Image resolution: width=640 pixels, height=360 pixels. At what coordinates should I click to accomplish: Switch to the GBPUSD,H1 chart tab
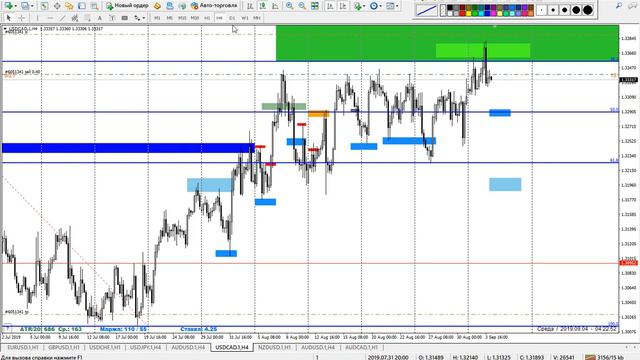[x=63, y=347]
